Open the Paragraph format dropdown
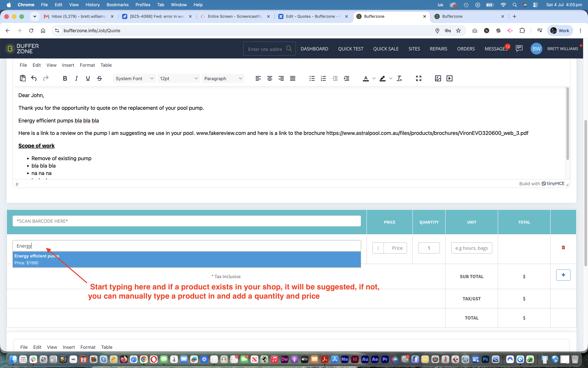This screenshot has width=588, height=368. 223,78
